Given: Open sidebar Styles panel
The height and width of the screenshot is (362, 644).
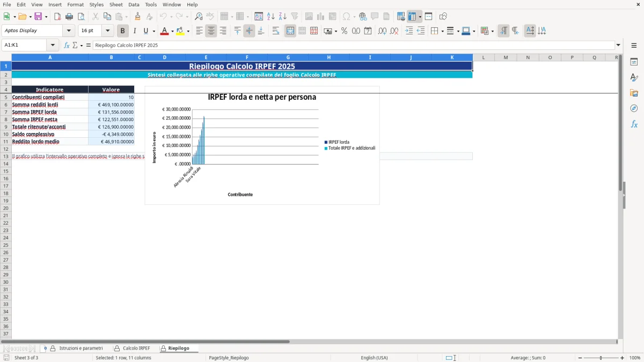Looking at the screenshot, I should coord(634,78).
